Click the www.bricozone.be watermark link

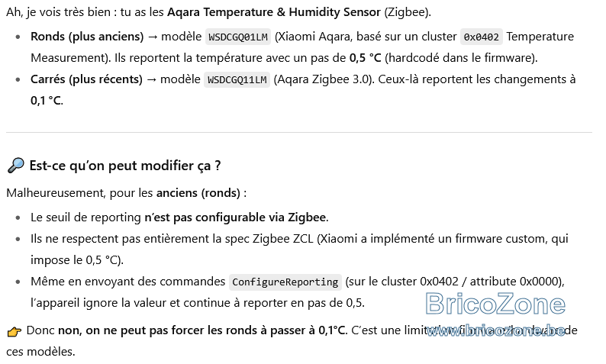pos(496,330)
